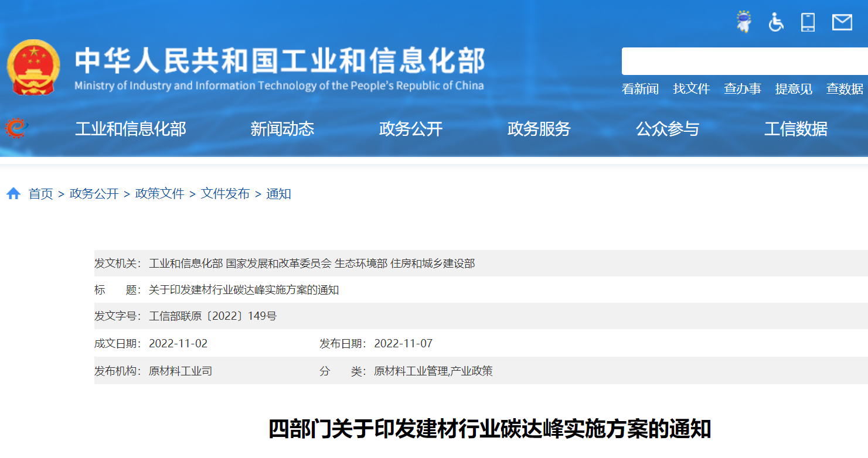Go to 首页 in breadcrumb
This screenshot has width=868, height=458.
[x=41, y=194]
